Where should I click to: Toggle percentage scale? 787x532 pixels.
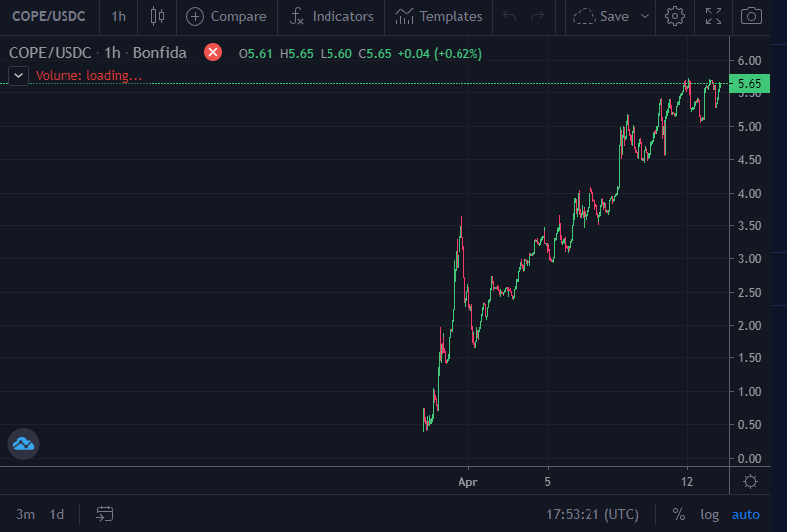(x=679, y=514)
